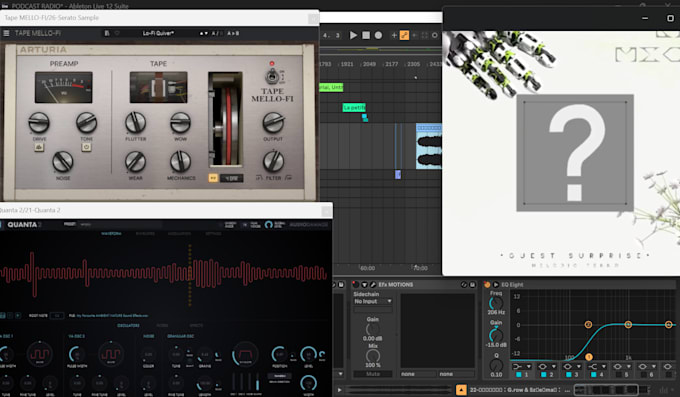
Task: Click the Output knob in Tape Mello-Fi
Action: [x=273, y=123]
